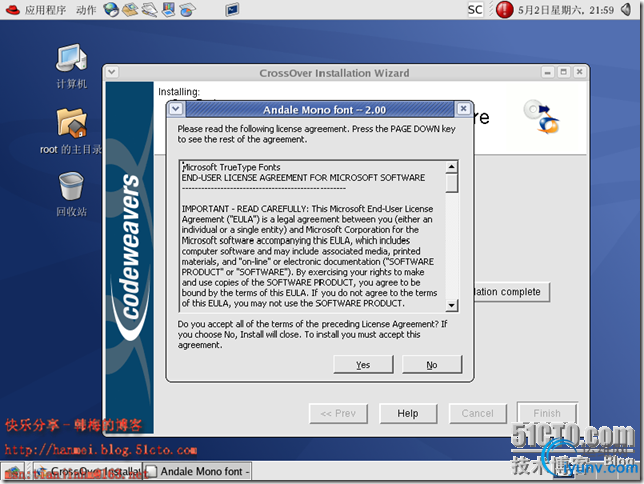Click the red update alert icon

point(504,9)
